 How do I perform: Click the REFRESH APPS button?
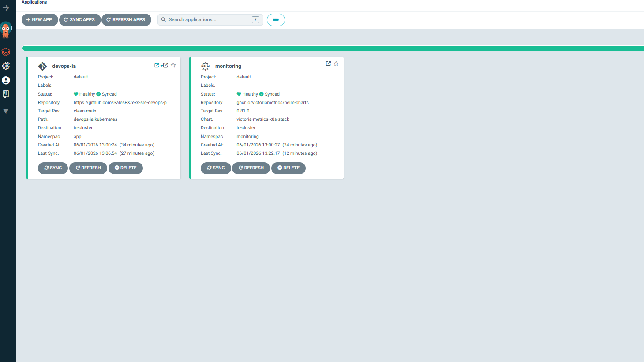click(126, 20)
